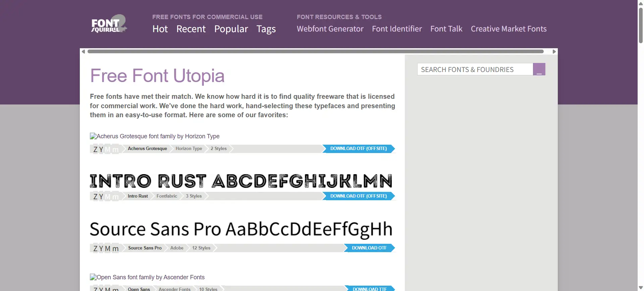
Task: Open the Recent fonts section
Action: pyautogui.click(x=191, y=29)
